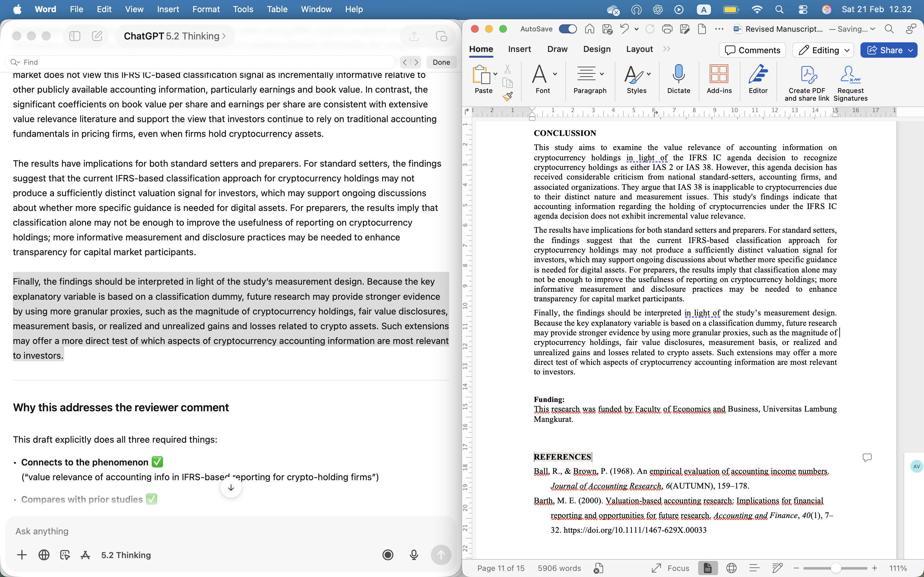Switch to Print Layout view button

(707, 568)
